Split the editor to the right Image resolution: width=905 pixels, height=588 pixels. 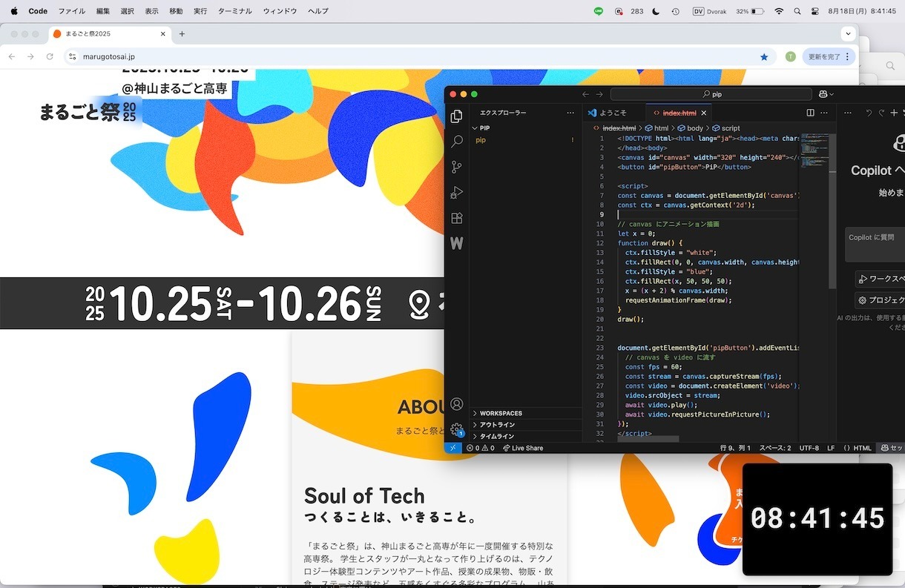coord(810,113)
